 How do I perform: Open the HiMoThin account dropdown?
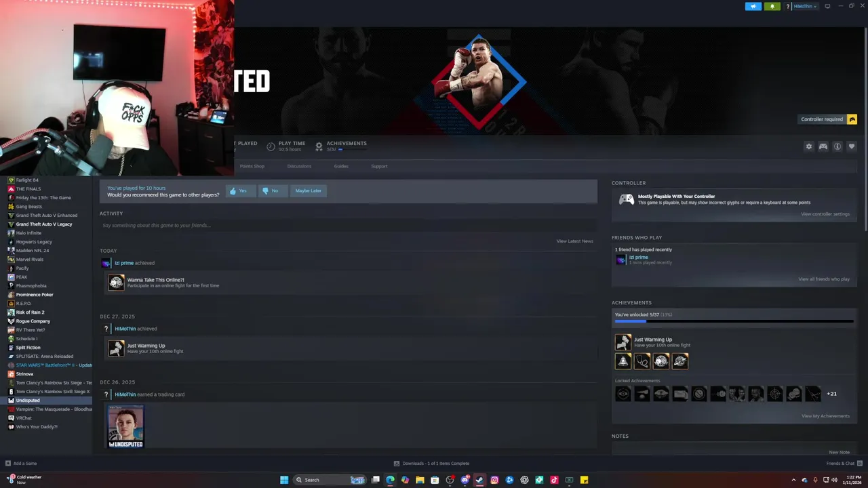[804, 6]
